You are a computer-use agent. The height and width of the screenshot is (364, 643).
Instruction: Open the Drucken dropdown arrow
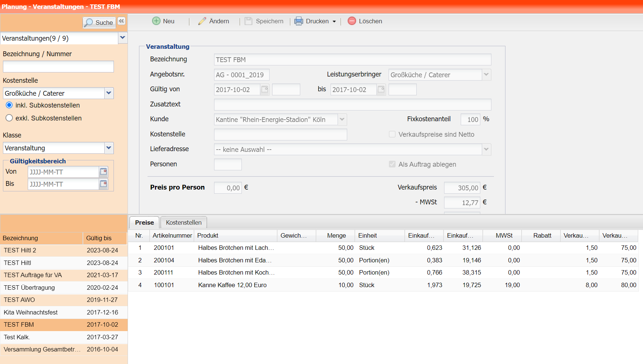point(334,21)
